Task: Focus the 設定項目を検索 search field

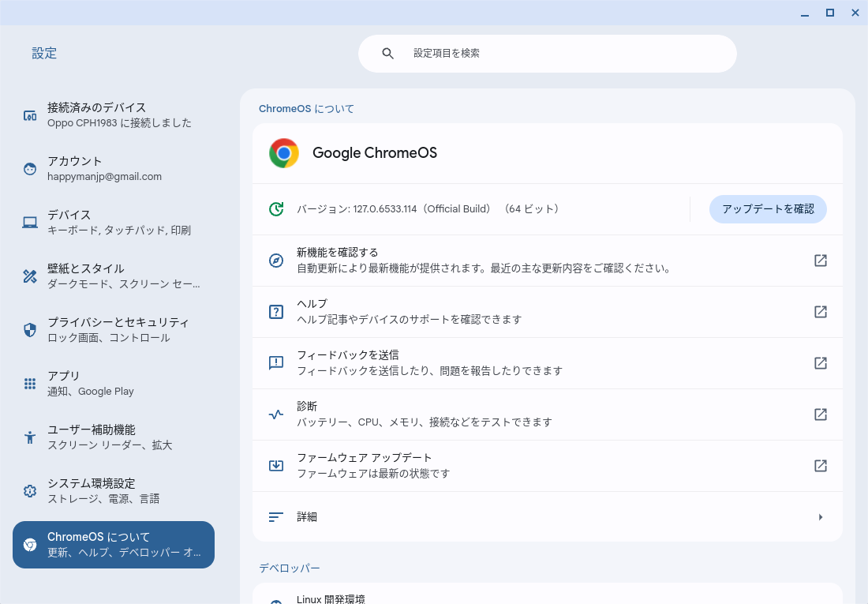Action: 548,54
